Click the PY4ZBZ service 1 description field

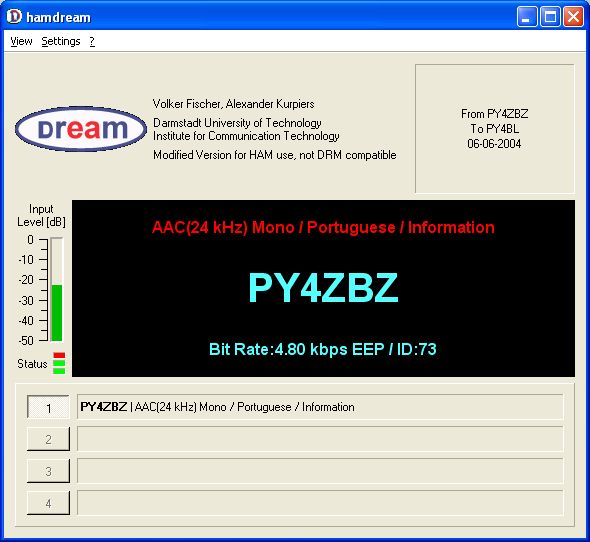[x=320, y=407]
